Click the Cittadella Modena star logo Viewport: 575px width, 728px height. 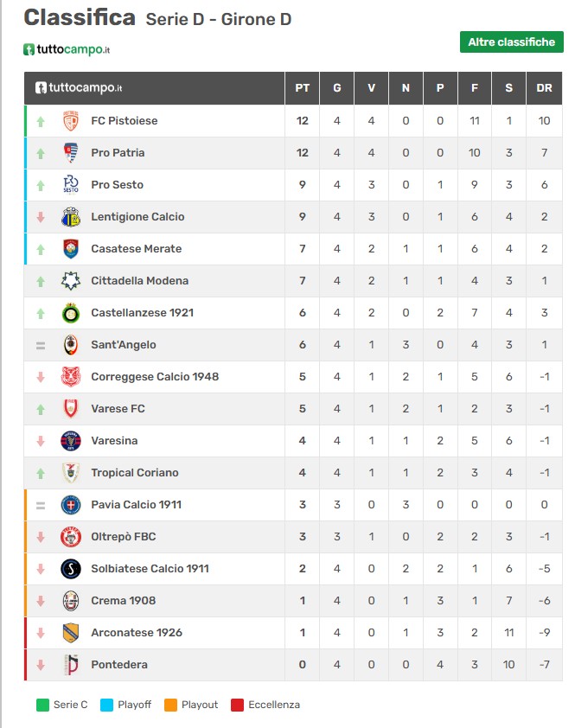(x=71, y=281)
